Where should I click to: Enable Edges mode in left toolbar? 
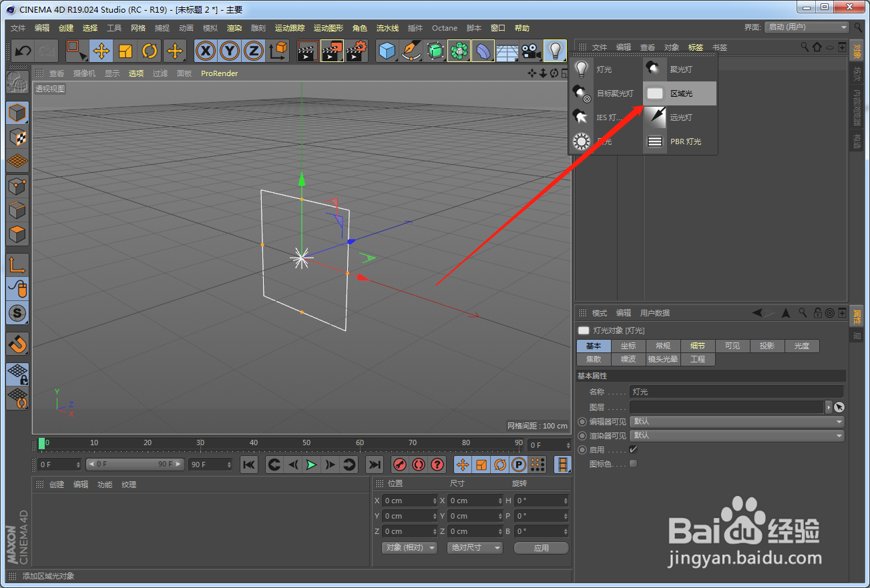tap(17, 210)
